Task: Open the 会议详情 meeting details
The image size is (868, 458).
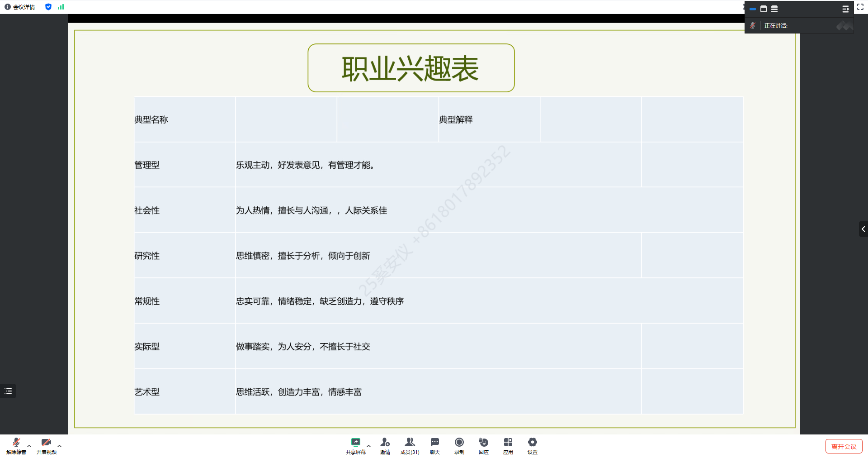Action: [x=20, y=7]
